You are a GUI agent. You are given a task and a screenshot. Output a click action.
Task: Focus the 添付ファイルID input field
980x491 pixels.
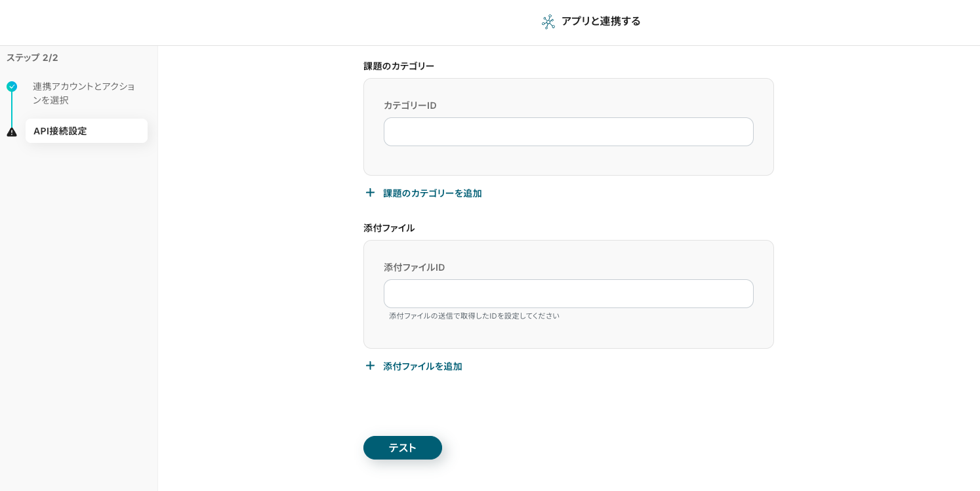pos(568,294)
